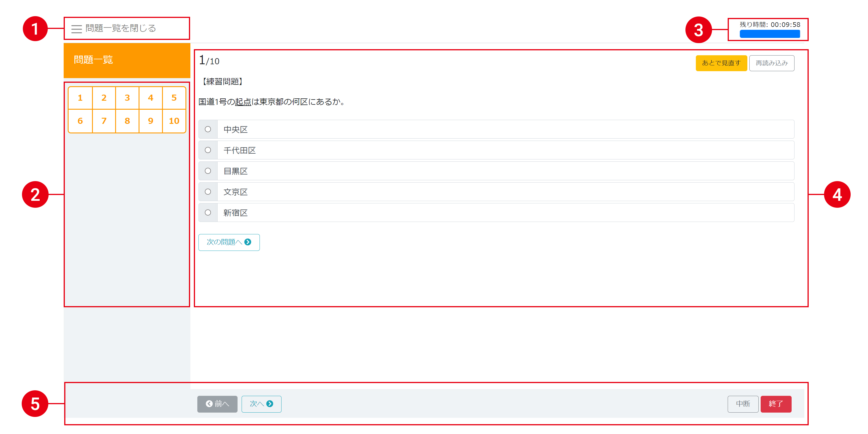Select the 新宿区 radio option
Screen dimensions: 868x434
(208, 213)
